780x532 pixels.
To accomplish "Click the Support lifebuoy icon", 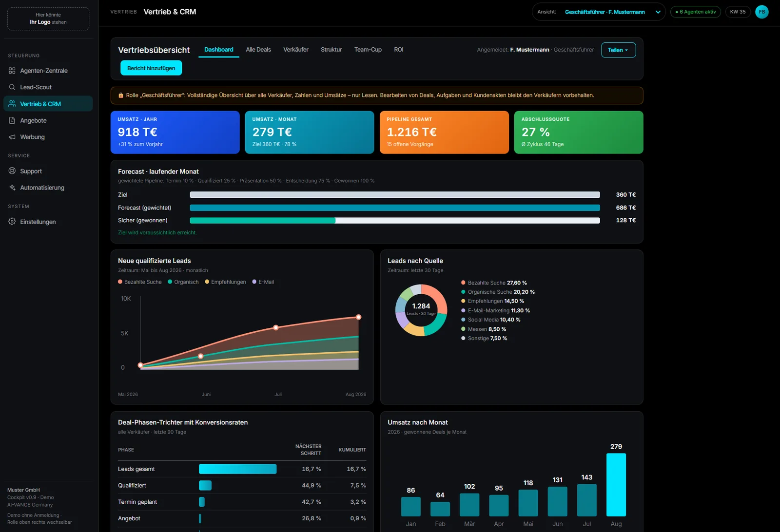I will (x=12, y=171).
